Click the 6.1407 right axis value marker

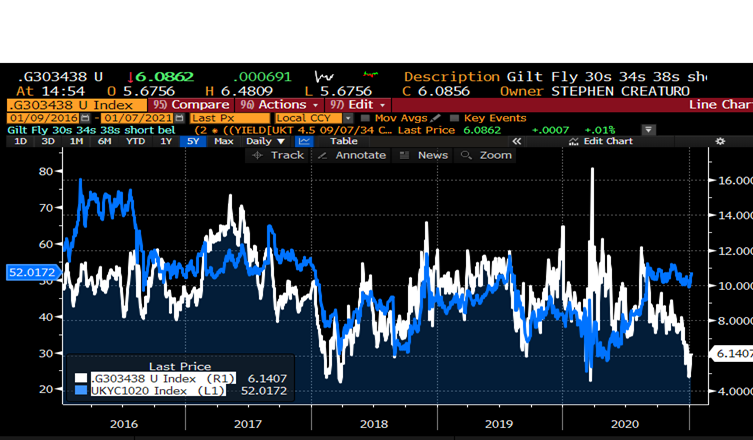tap(732, 354)
